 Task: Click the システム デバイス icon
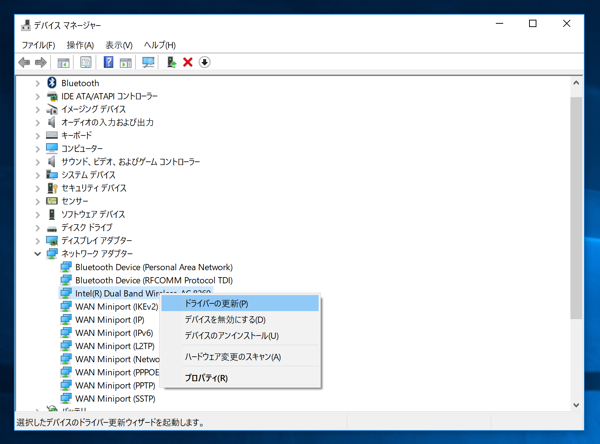(52, 175)
